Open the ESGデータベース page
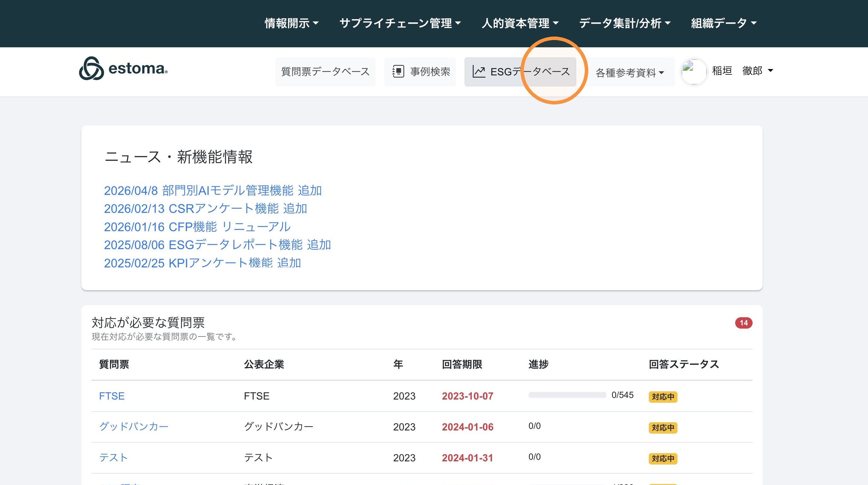This screenshot has width=868, height=485. point(520,72)
